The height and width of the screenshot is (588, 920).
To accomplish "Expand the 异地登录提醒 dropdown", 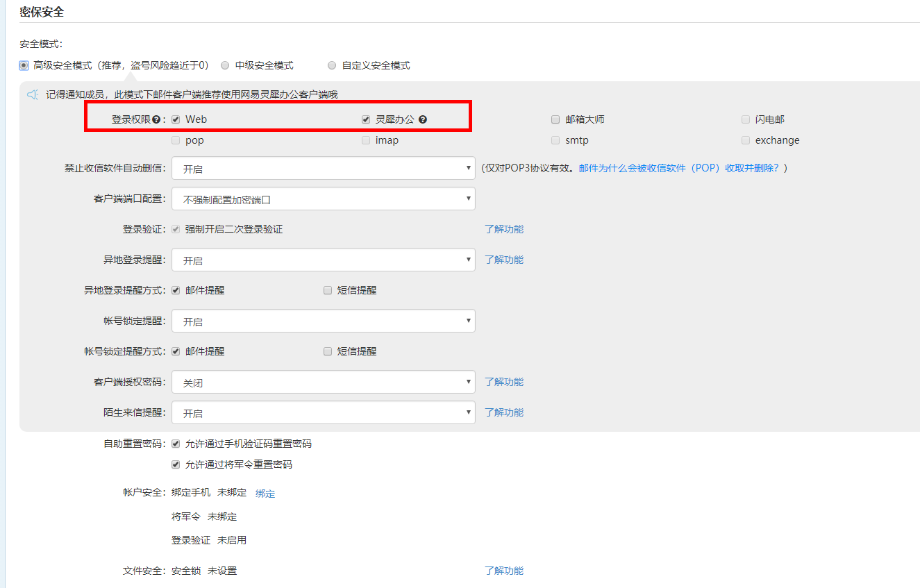I will [323, 260].
